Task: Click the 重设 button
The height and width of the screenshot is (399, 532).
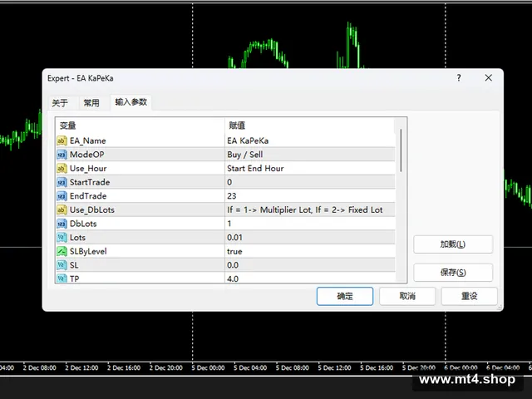Action: click(x=469, y=296)
